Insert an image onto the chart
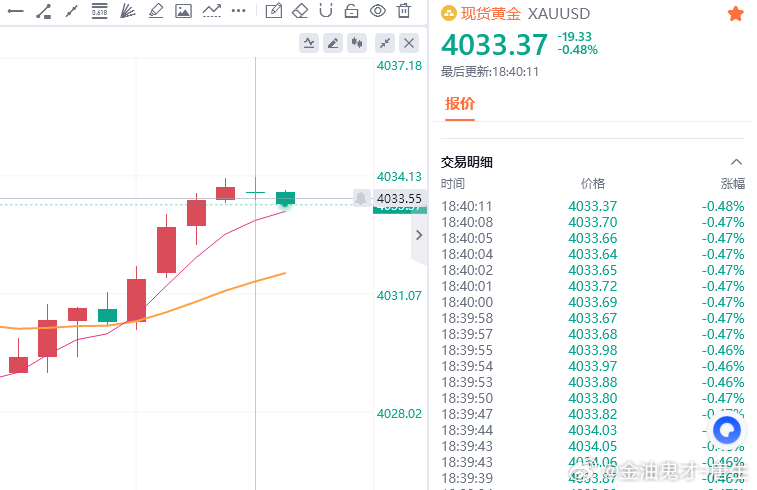757x490 pixels. [x=183, y=11]
